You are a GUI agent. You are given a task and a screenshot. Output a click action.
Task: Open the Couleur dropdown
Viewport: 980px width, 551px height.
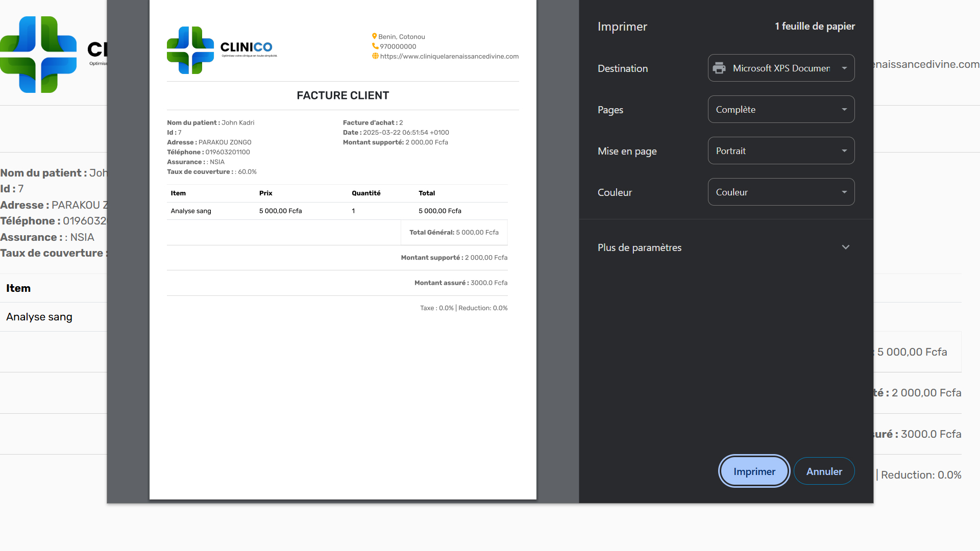click(781, 192)
